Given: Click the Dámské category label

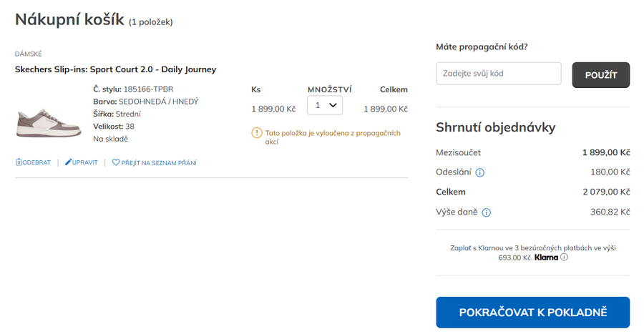Looking at the screenshot, I should point(29,54).
